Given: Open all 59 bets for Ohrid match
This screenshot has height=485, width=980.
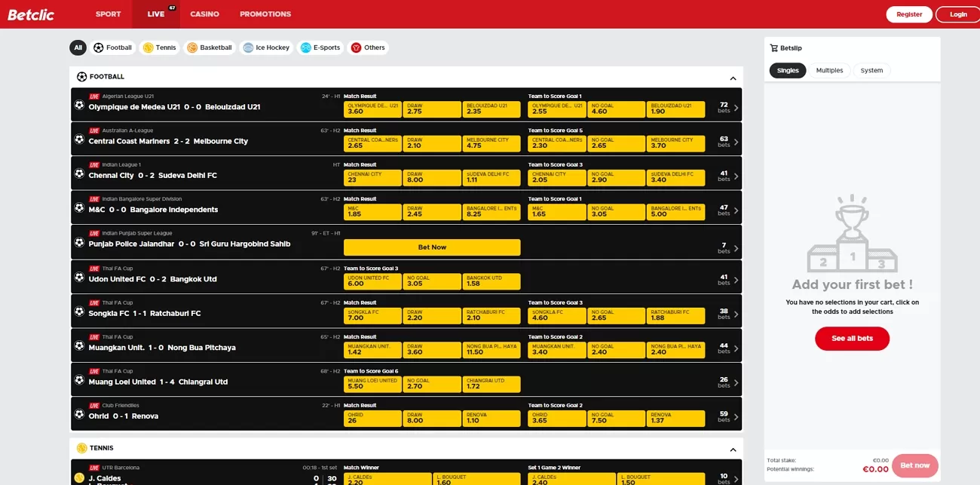Looking at the screenshot, I should pyautogui.click(x=728, y=416).
